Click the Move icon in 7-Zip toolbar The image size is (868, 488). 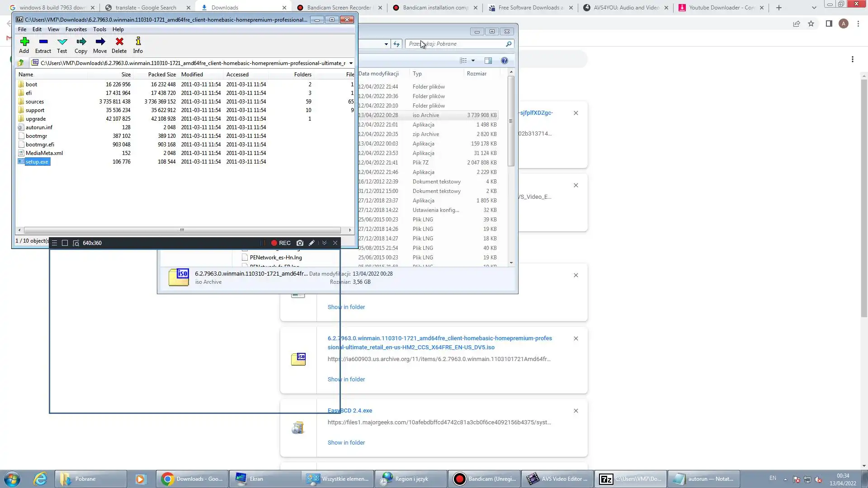point(100,45)
